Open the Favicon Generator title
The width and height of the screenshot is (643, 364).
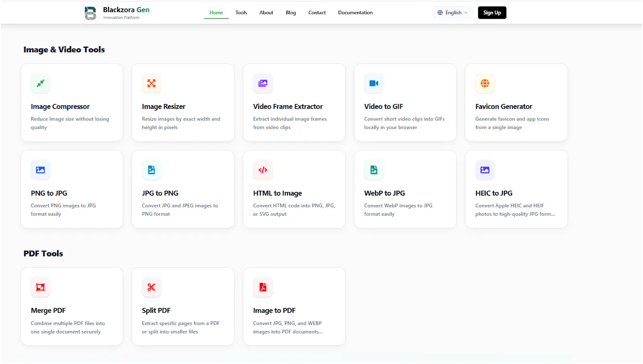(x=504, y=106)
